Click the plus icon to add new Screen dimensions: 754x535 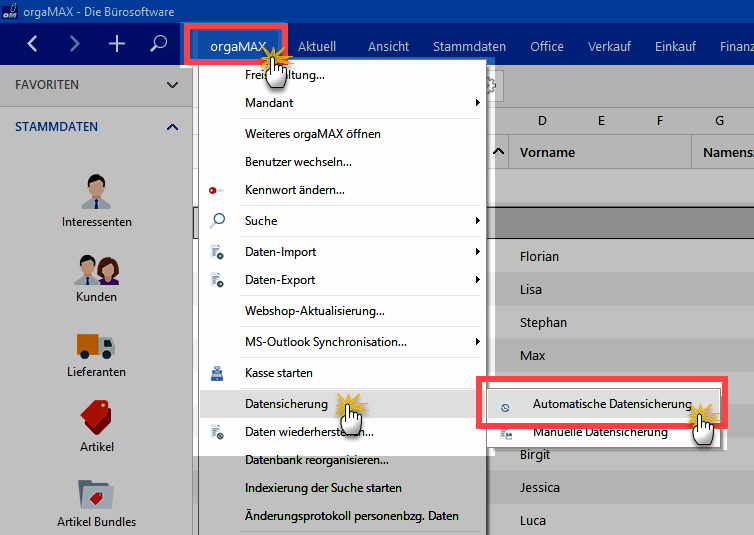pyautogui.click(x=117, y=44)
